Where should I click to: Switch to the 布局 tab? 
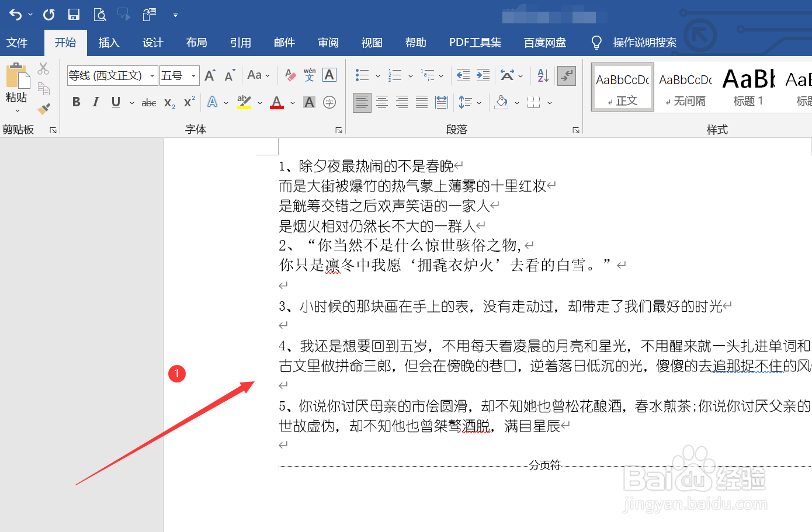pos(196,43)
